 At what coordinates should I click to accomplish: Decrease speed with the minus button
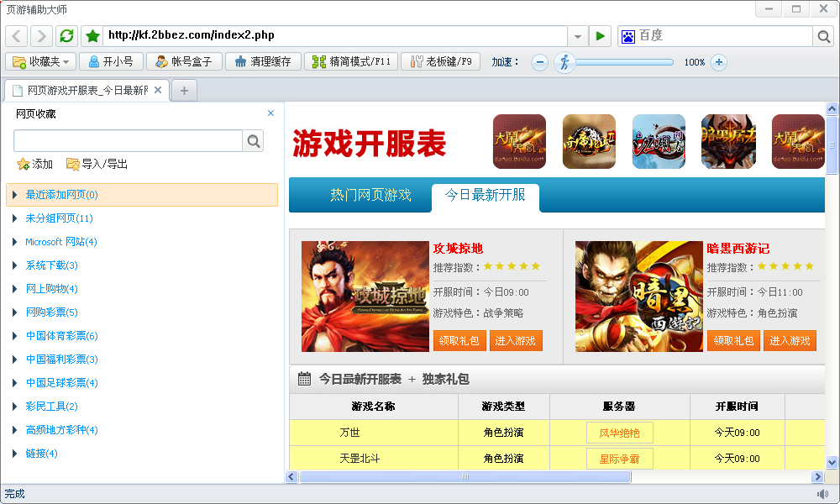pyautogui.click(x=540, y=63)
